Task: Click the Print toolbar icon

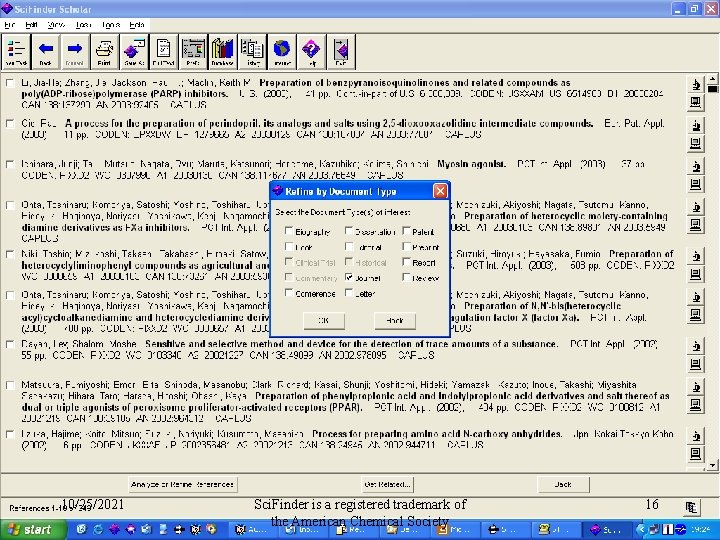Action: [x=104, y=51]
